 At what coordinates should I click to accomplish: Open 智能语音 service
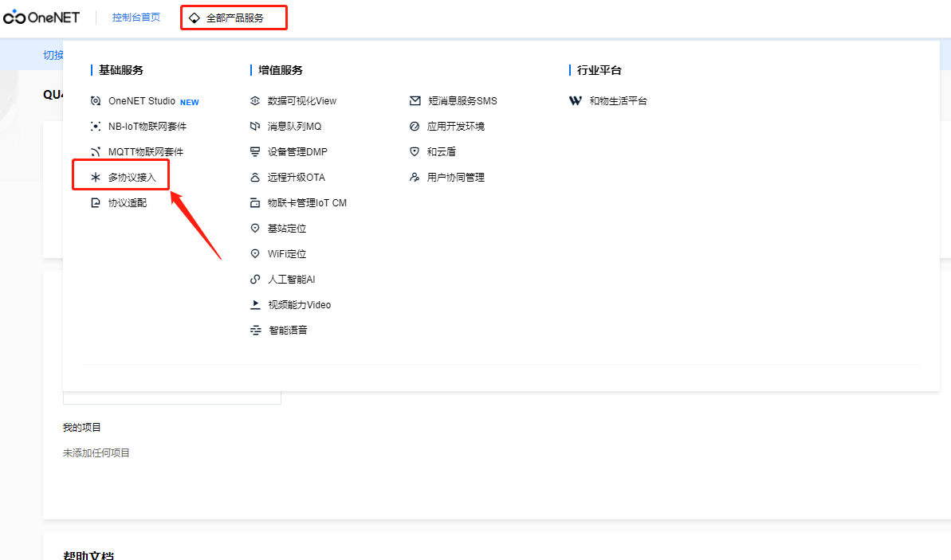[x=288, y=331]
